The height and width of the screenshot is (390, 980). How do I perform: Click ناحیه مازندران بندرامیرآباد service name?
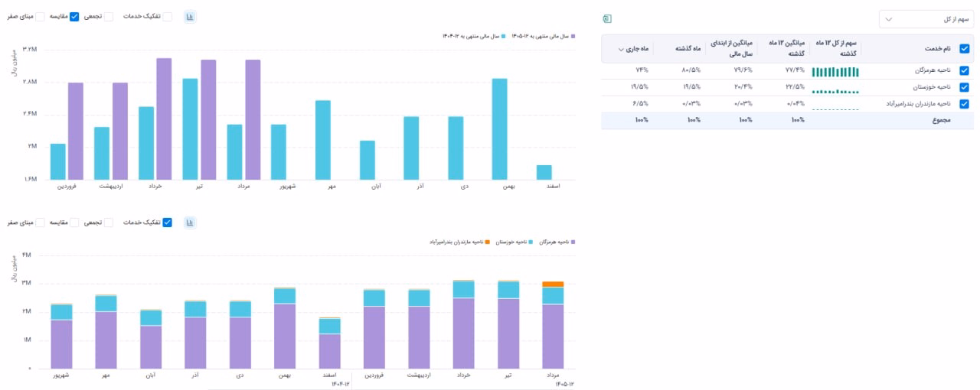[x=919, y=104]
